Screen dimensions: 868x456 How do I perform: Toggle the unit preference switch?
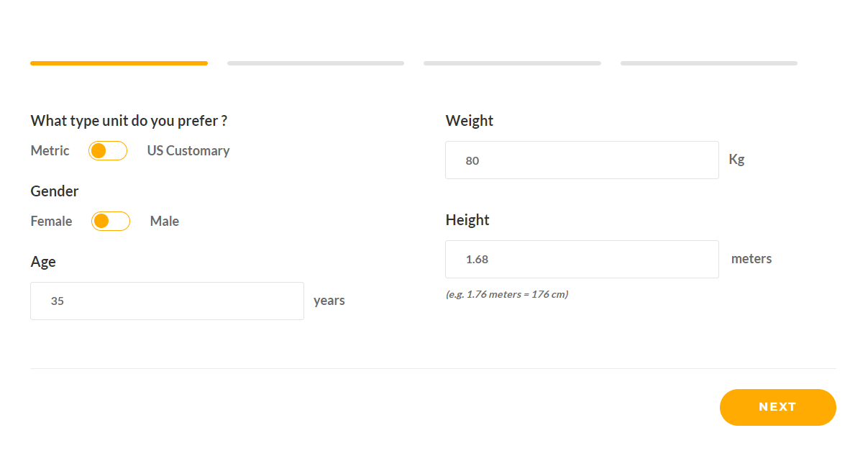point(107,150)
